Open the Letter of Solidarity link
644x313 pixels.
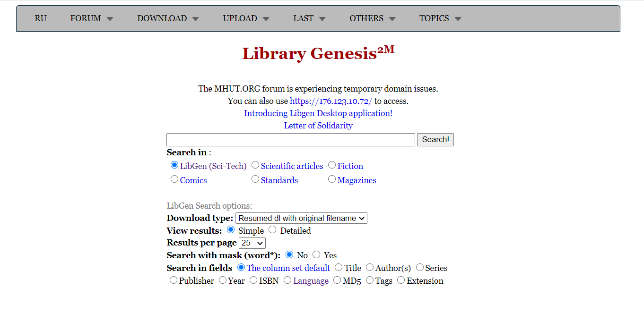(x=318, y=126)
